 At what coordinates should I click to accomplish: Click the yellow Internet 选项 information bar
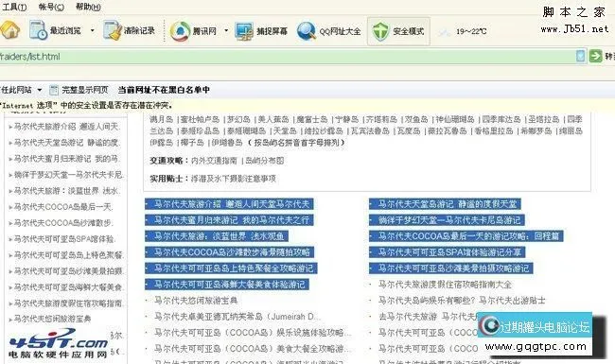pos(307,105)
